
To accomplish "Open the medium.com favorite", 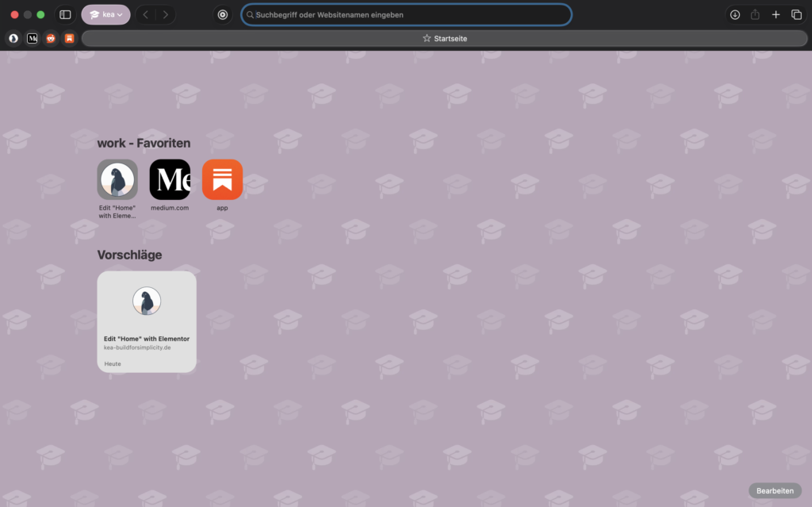I will [170, 179].
